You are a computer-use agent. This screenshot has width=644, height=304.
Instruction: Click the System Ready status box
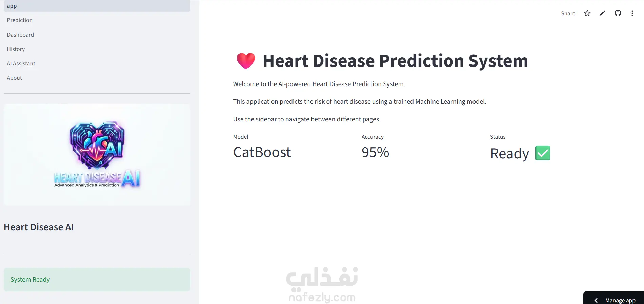tap(97, 280)
